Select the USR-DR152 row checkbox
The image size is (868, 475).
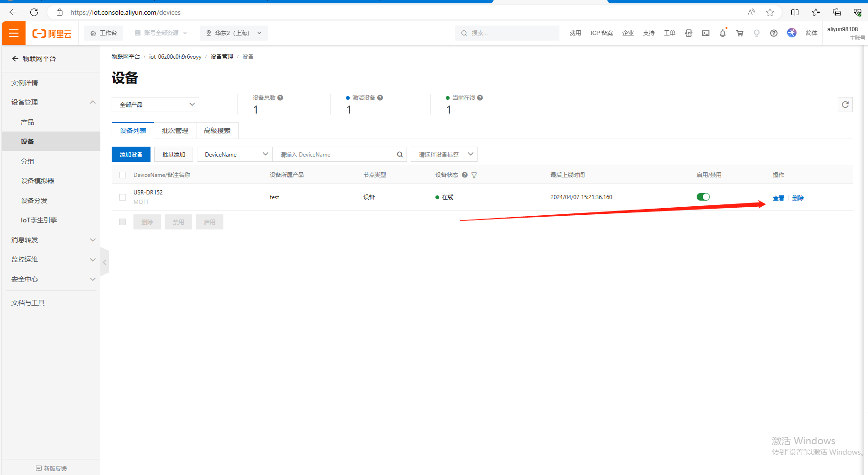tap(123, 197)
